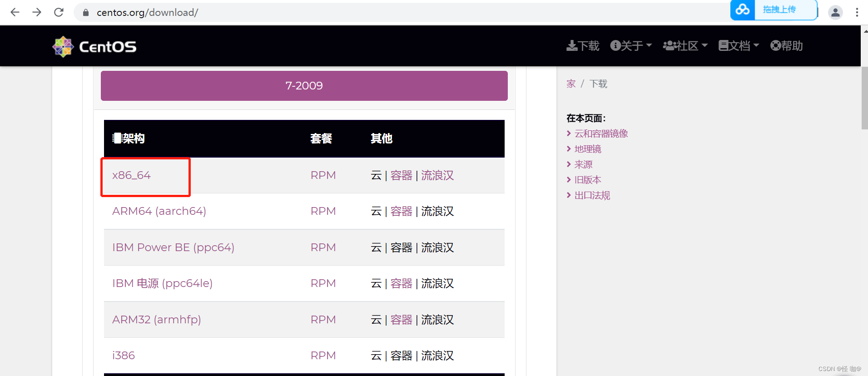Jump to 云和容器镜像 section

click(601, 134)
